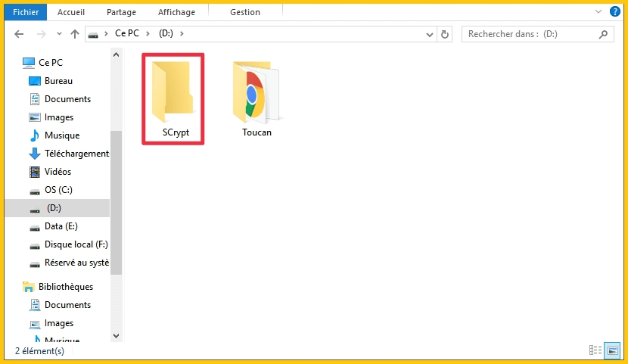Open Bureau in navigation pane

click(x=58, y=81)
